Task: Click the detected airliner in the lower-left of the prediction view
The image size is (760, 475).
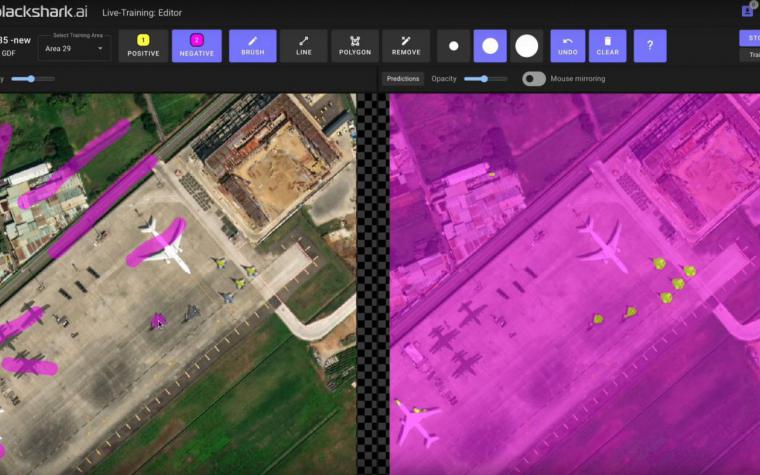Action: pyautogui.click(x=417, y=423)
